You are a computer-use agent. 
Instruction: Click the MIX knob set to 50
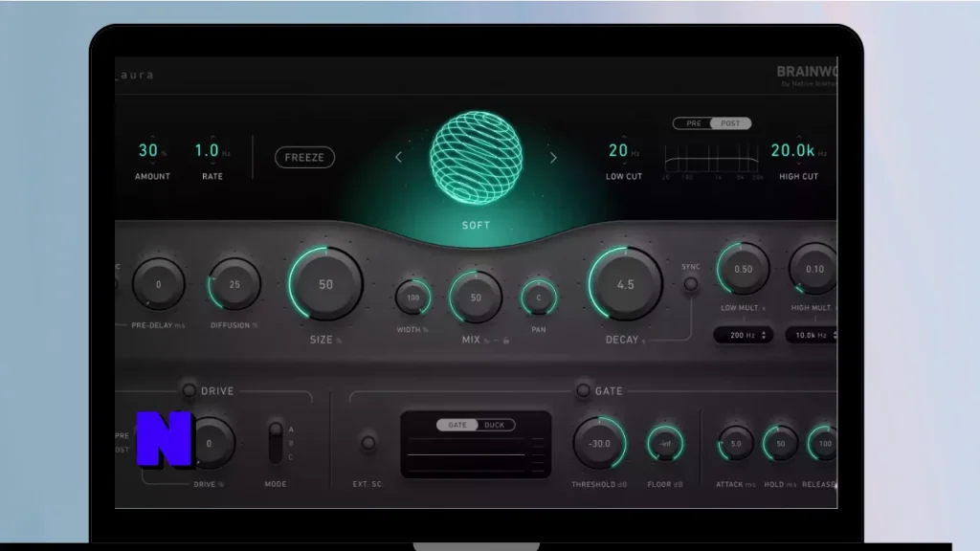point(476,298)
